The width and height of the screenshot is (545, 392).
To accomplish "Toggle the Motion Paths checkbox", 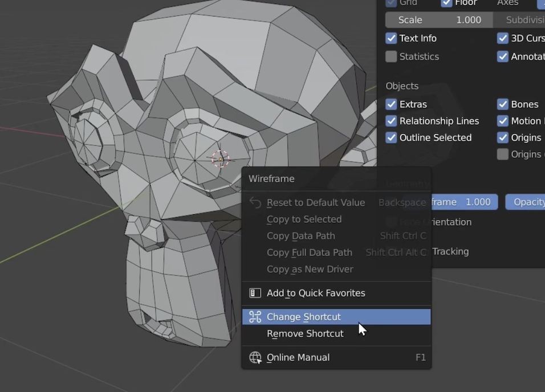I will 503,121.
